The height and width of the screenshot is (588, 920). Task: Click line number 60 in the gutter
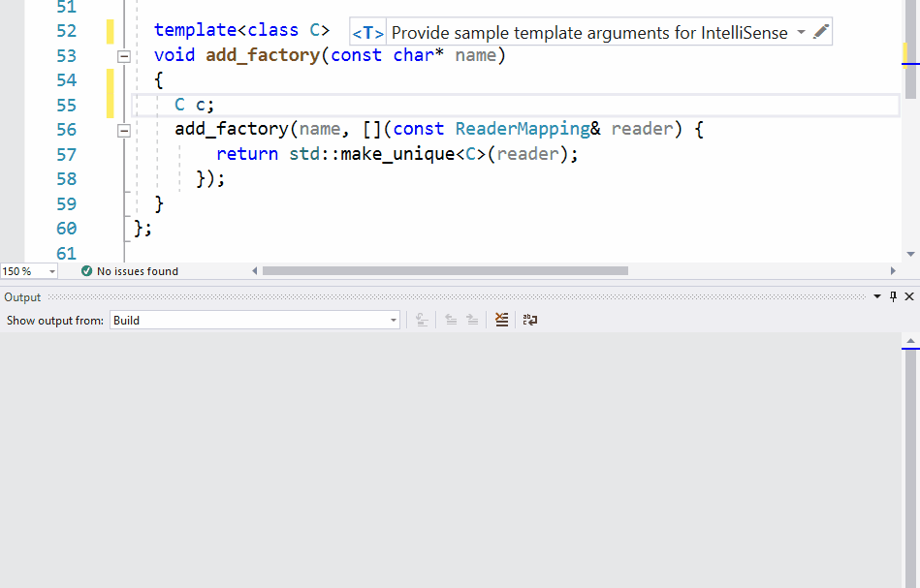coord(66,229)
